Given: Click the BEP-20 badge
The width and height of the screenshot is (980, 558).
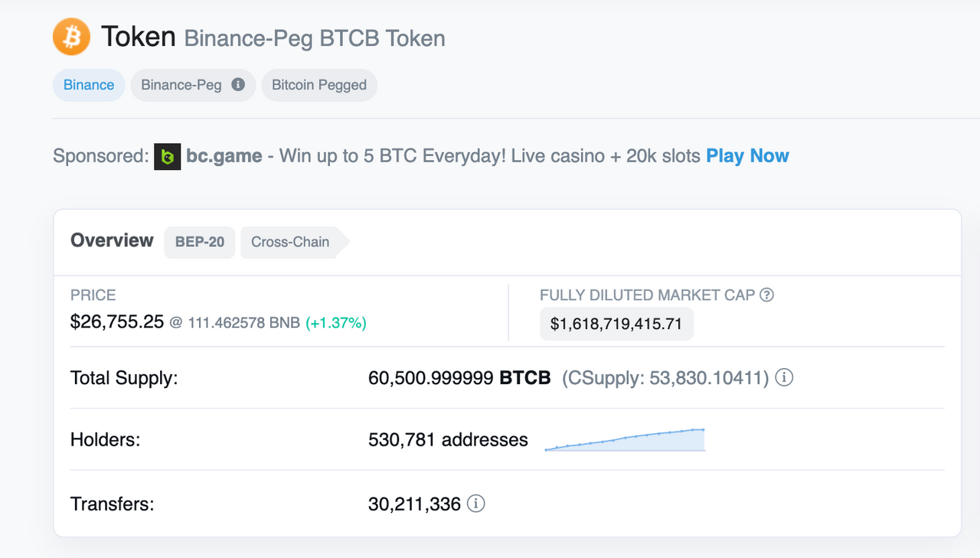Looking at the screenshot, I should click(199, 242).
